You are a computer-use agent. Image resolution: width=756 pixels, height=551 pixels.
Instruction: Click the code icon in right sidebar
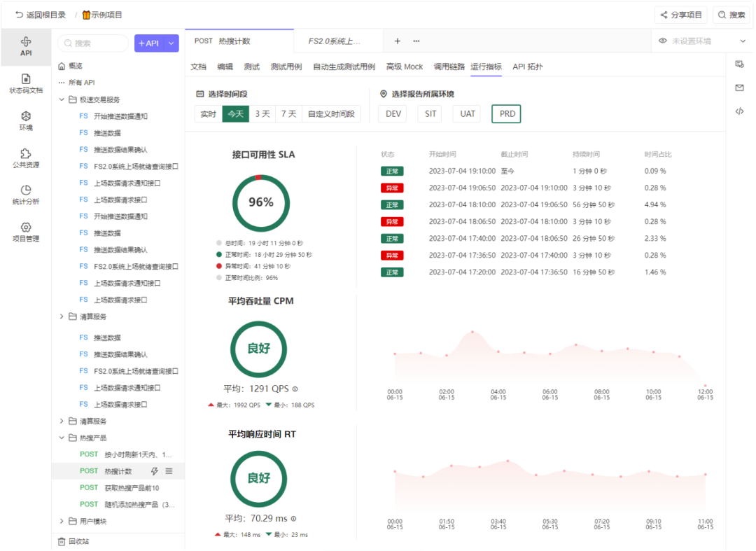(739, 111)
